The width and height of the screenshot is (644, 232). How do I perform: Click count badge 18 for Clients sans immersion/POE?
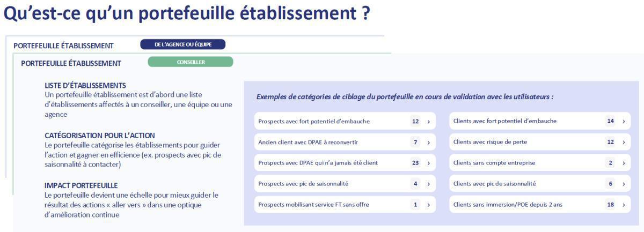tap(610, 205)
